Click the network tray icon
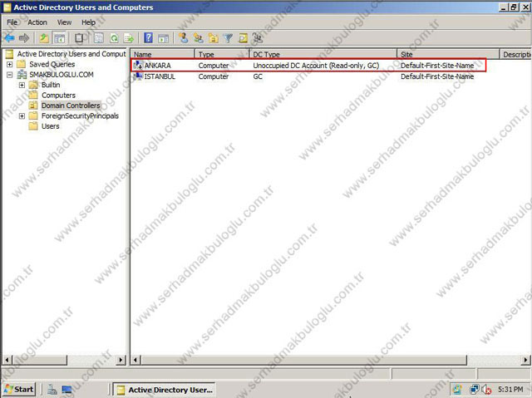 474,390
